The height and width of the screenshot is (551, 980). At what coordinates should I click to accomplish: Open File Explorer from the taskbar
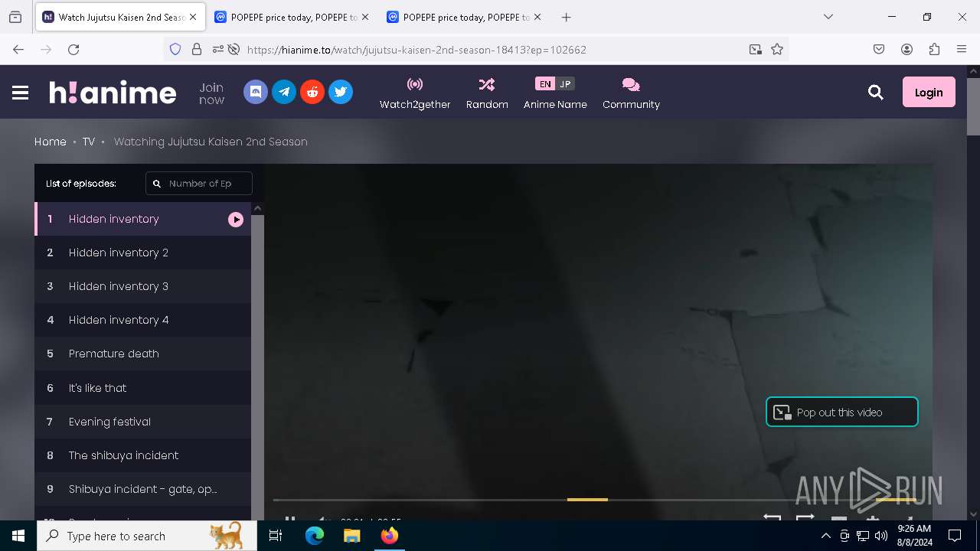(x=352, y=536)
